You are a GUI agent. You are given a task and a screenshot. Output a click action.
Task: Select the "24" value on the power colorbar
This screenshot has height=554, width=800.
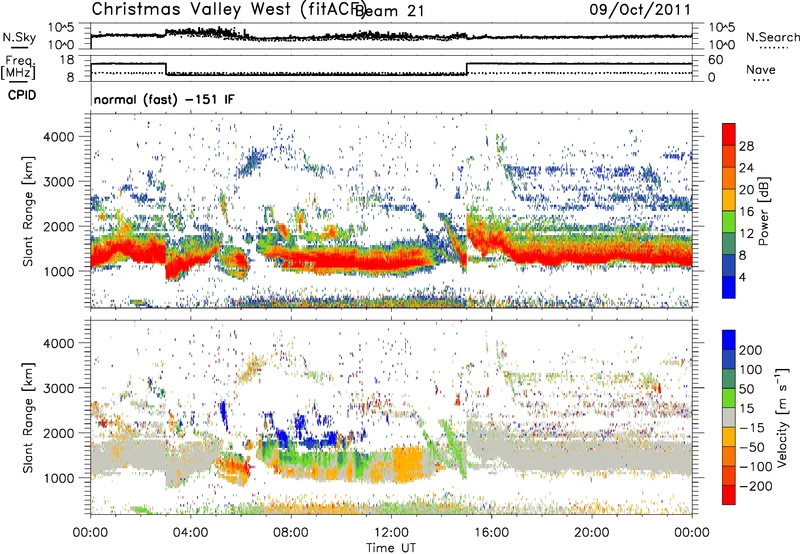click(x=746, y=168)
